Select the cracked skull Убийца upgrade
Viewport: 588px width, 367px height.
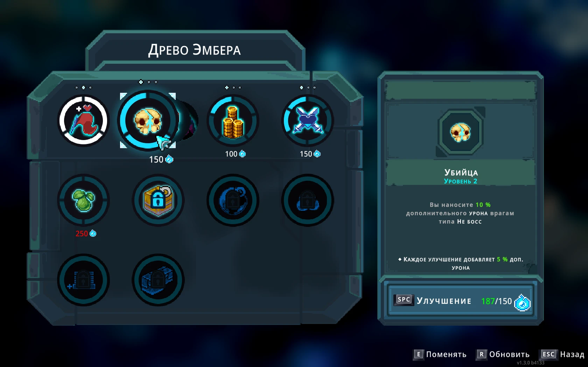[x=148, y=121]
